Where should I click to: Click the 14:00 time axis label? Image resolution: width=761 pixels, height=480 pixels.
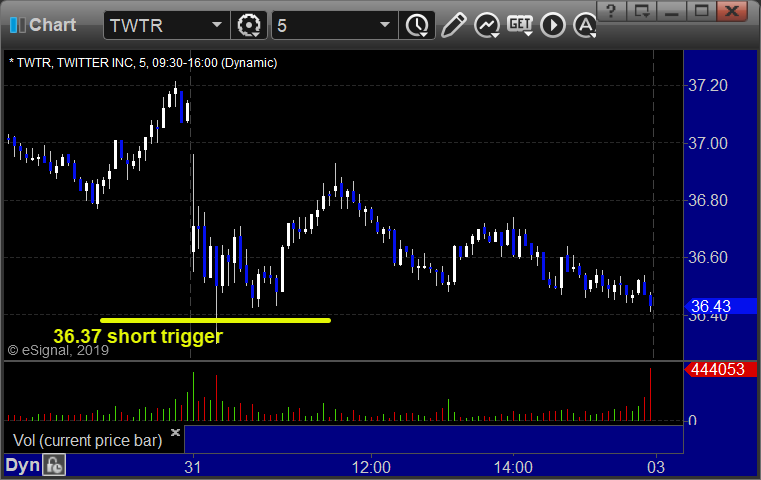tap(513, 467)
